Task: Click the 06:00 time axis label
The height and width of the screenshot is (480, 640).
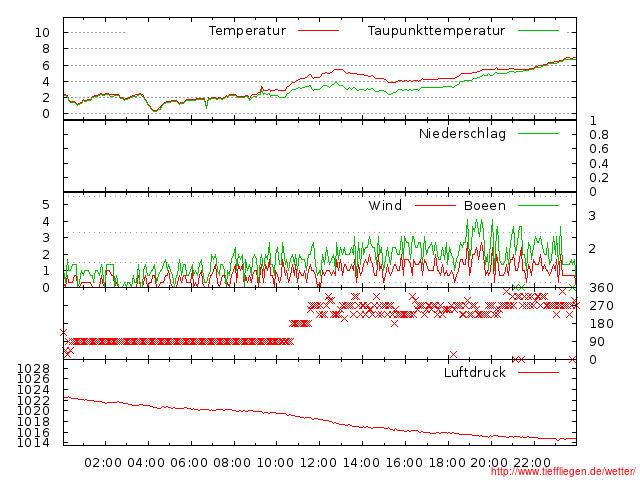Action: tap(189, 463)
